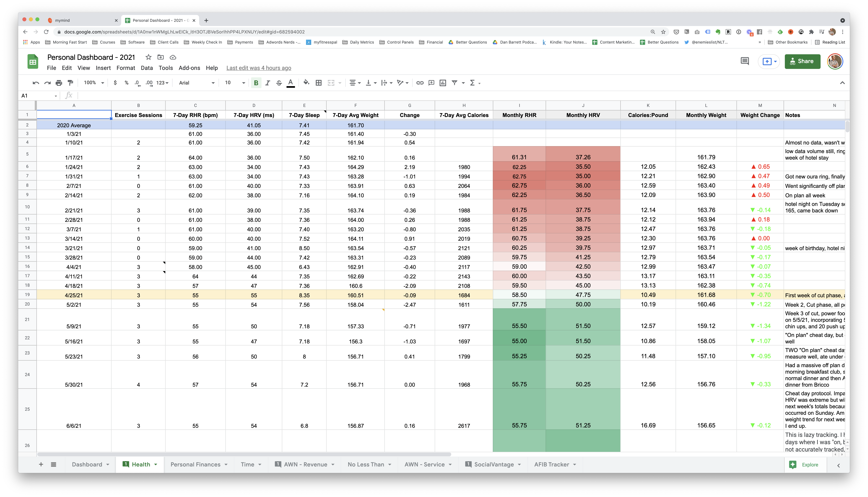Open comment history icon

745,61
